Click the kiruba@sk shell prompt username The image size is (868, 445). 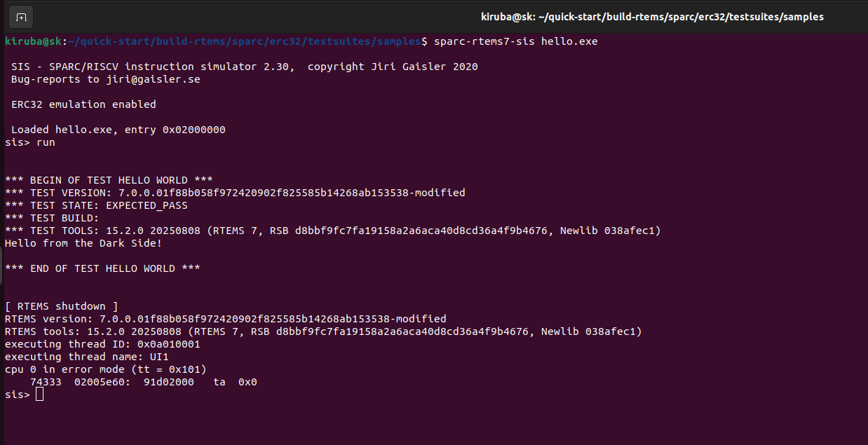[x=32, y=41]
